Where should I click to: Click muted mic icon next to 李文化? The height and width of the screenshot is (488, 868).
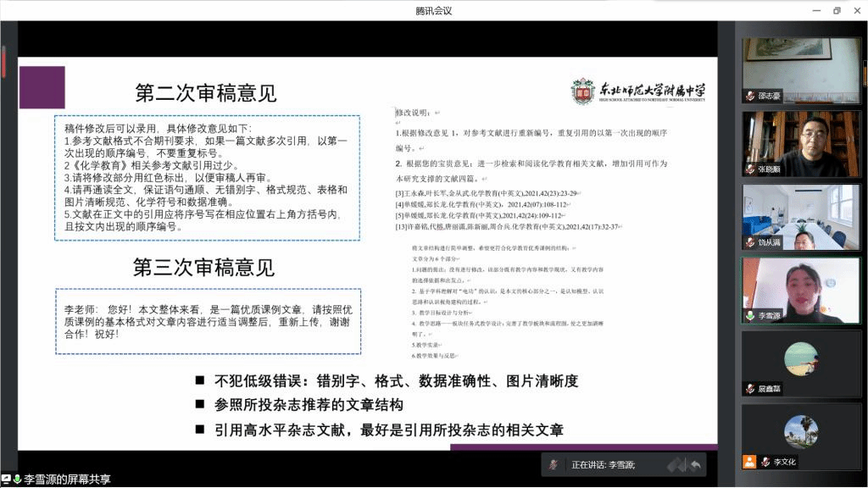(x=765, y=462)
